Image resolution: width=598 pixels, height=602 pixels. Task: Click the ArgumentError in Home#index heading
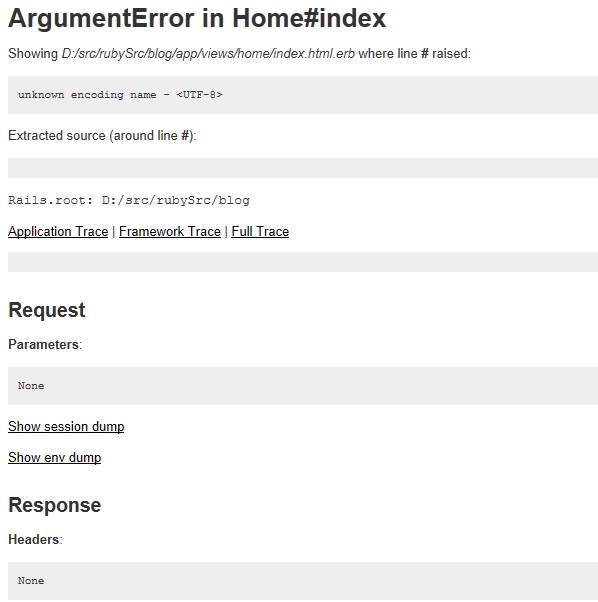click(x=197, y=18)
